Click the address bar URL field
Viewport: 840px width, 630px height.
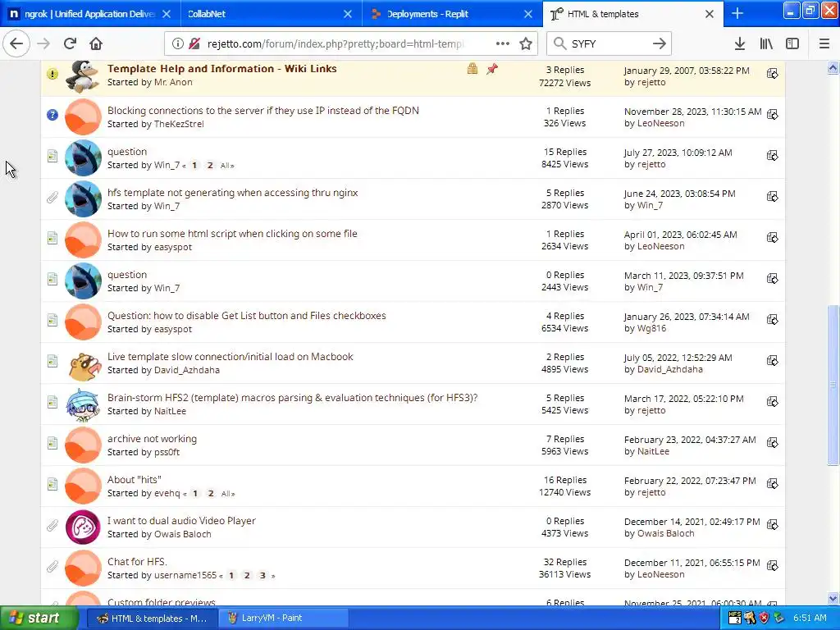pyautogui.click(x=336, y=44)
